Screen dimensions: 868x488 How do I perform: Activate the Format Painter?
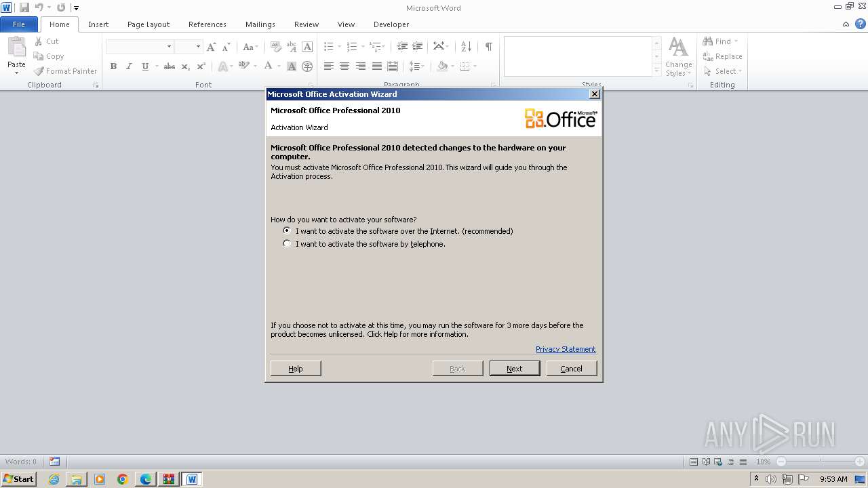66,71
